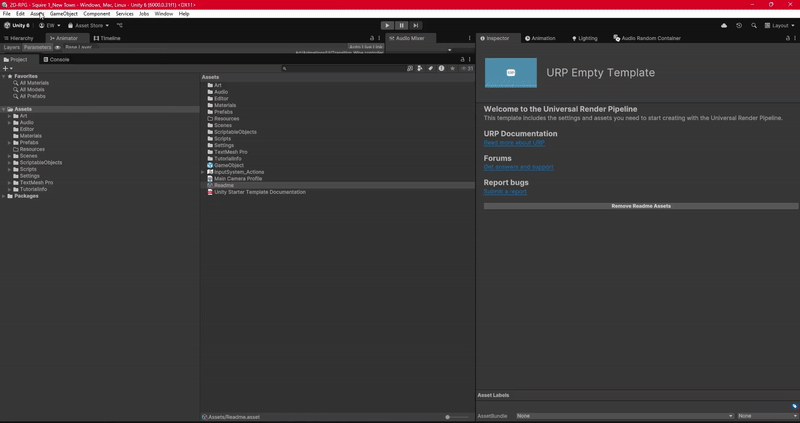Open the Animation tab
This screenshot has height=423, width=800.
click(540, 38)
